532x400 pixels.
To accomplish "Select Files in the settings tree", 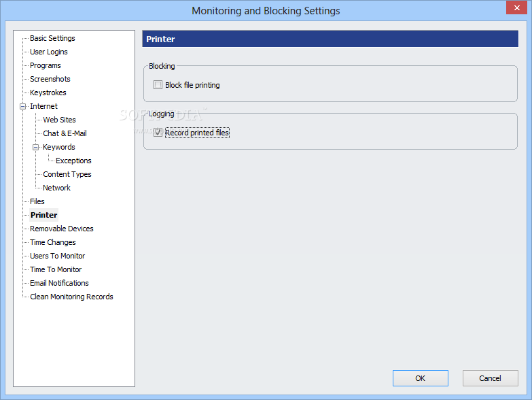I will point(37,201).
